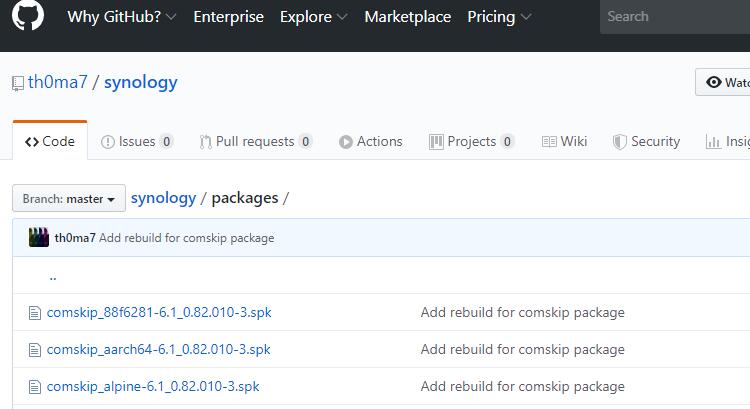Click the file icon for comskip_88f6281 package
The image size is (750, 409).
[35, 313]
